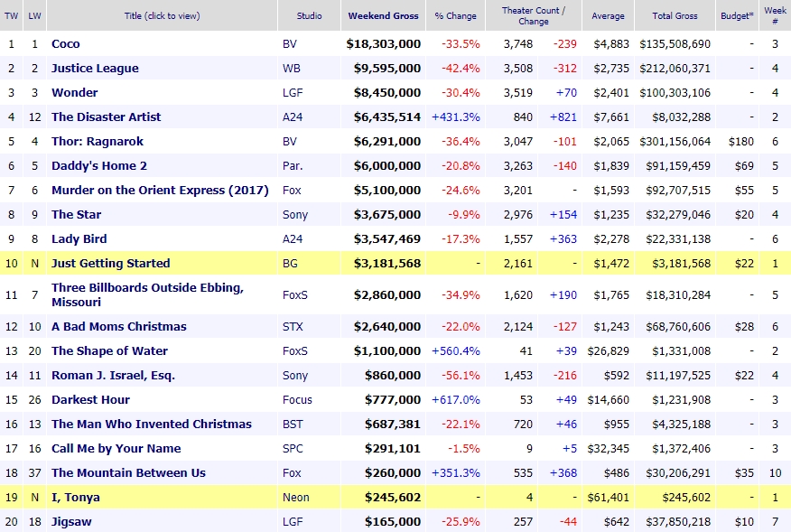
Task: Open BST studio link
Action: pos(293,425)
